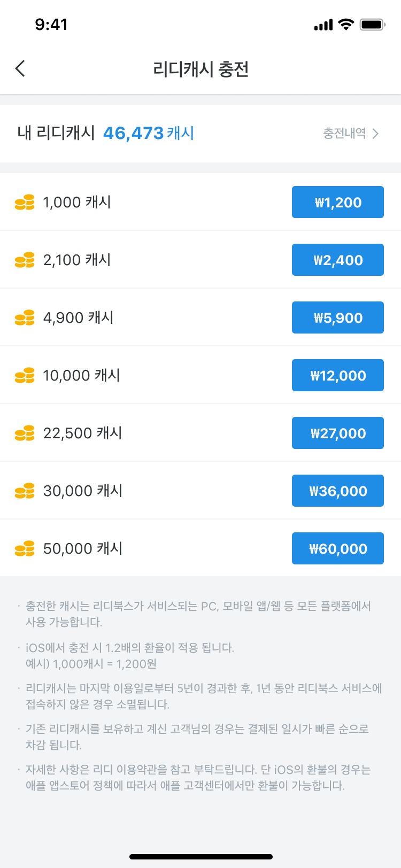Image resolution: width=401 pixels, height=868 pixels.
Task: Tap the 46,473 캐시 balance amount
Action: click(149, 133)
